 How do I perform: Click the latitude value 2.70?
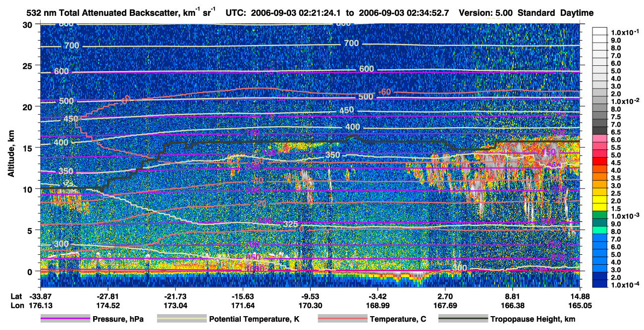pos(446,297)
